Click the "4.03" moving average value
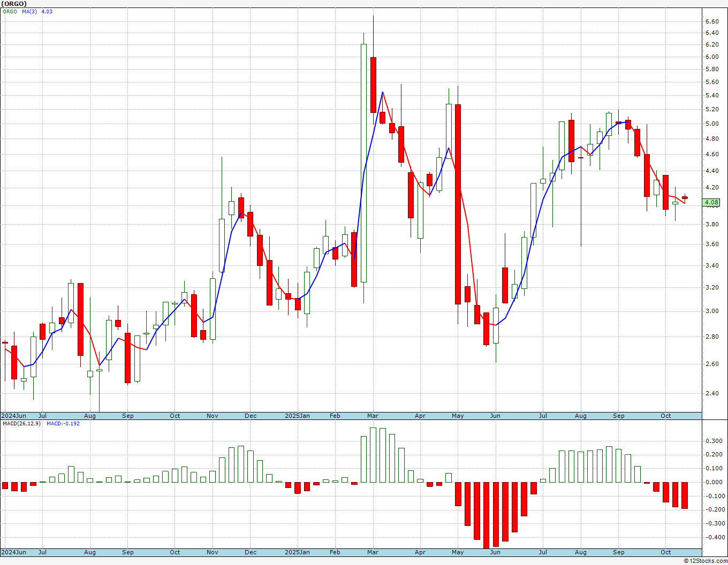The width and height of the screenshot is (728, 565). coord(47,11)
